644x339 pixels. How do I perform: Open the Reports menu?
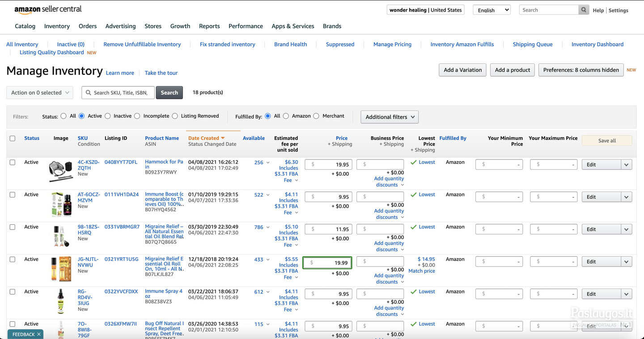209,26
